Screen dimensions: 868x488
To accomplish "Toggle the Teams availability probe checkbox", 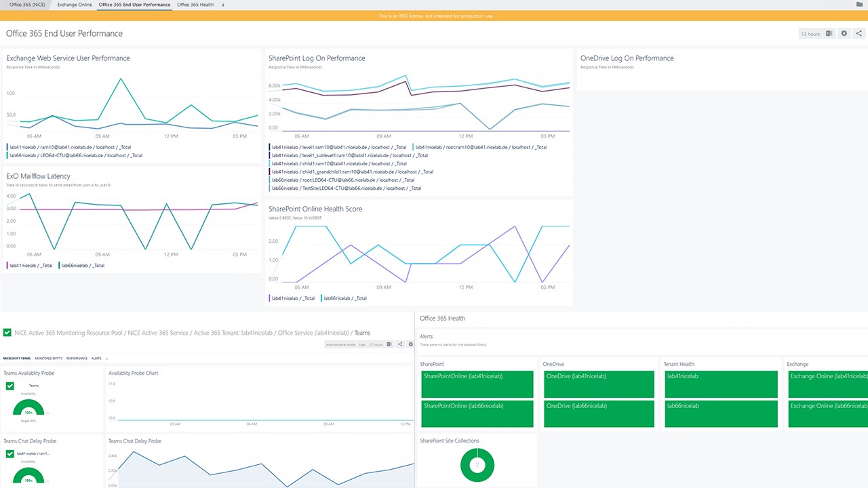I will tap(10, 386).
